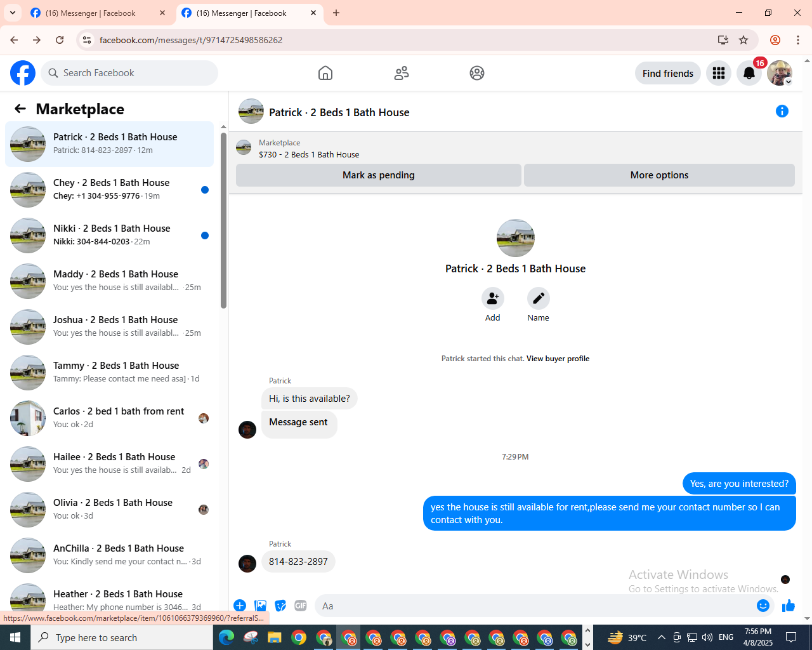Click the install app icon in address bar
Screen dimensions: 812x650
(723, 40)
